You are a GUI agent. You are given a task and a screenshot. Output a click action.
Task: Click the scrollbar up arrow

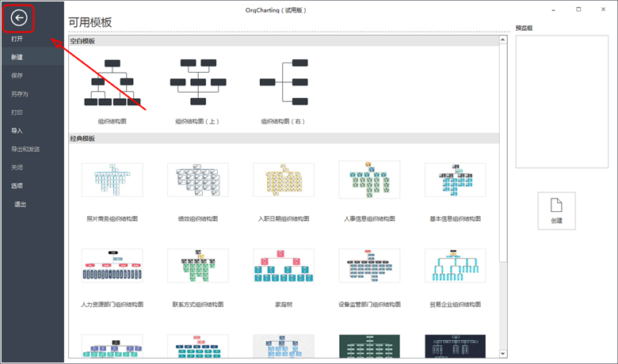pos(503,40)
